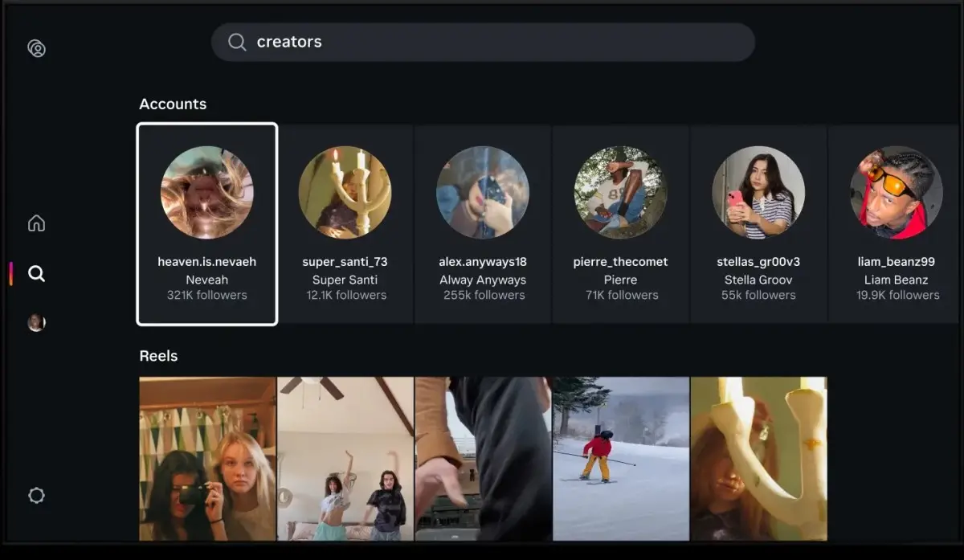Click the stellas_gr00v3 username text
The image size is (964, 560).
click(758, 261)
